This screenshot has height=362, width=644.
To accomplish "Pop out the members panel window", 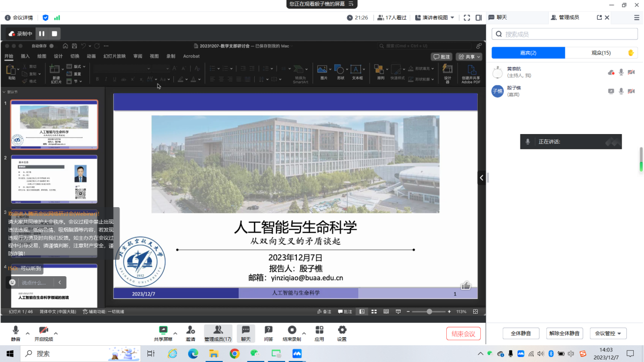I will pos(599,17).
